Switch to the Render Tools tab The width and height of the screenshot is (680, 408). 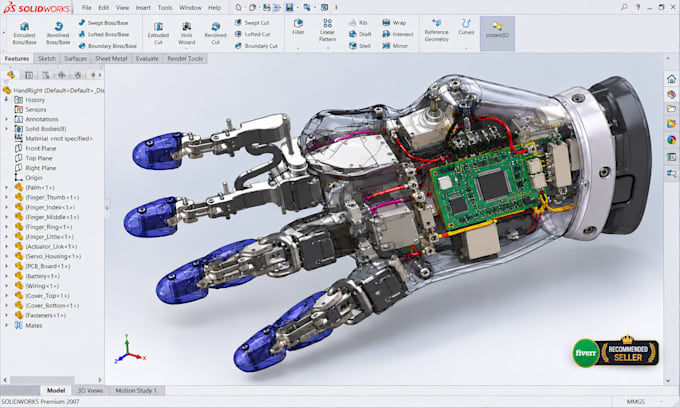(185, 59)
